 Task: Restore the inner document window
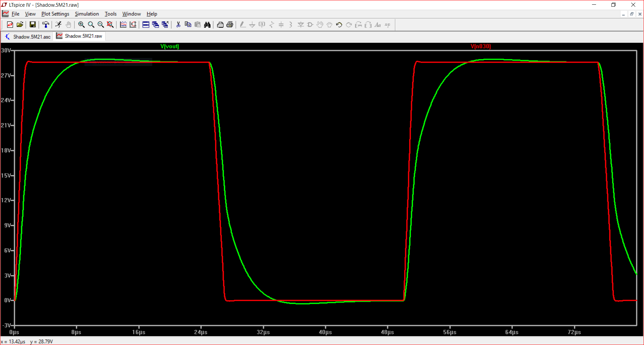point(632,14)
